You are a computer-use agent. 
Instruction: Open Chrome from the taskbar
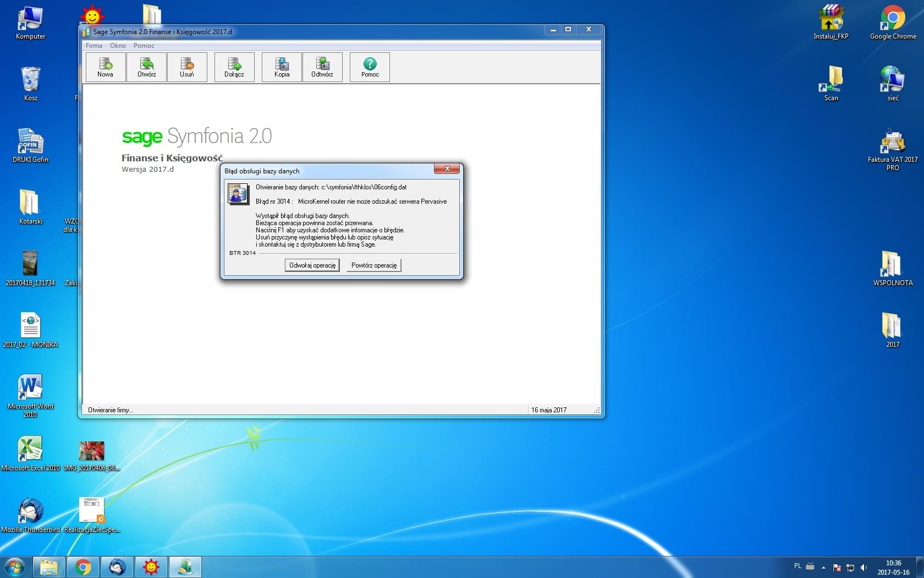tap(83, 567)
